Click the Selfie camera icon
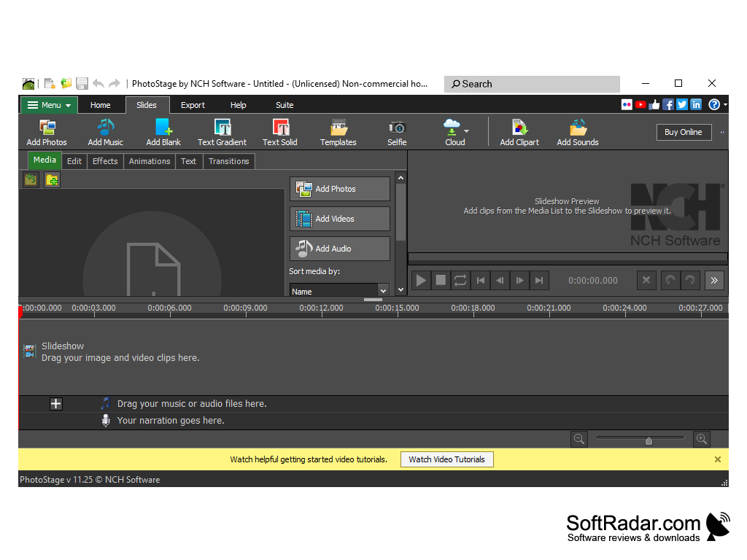The height and width of the screenshot is (560, 747). point(397,133)
